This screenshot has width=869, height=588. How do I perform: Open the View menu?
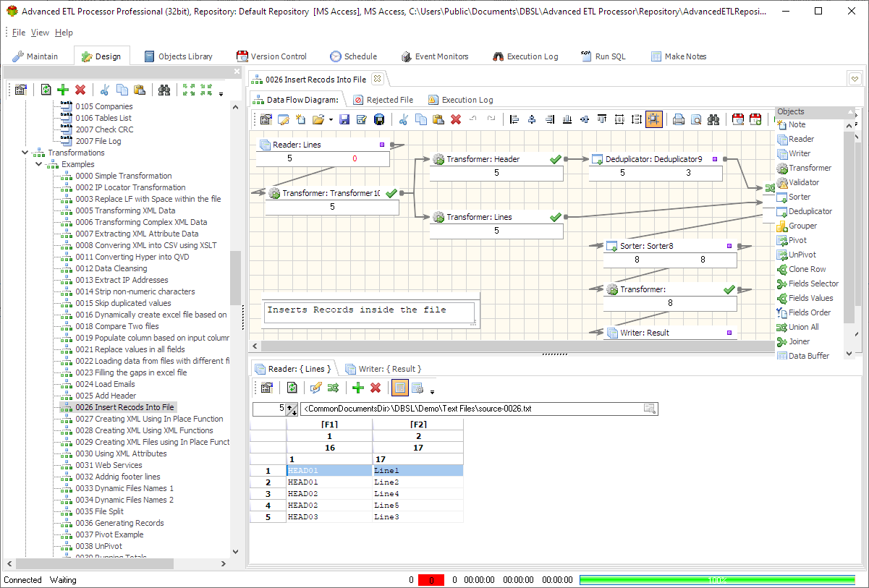point(40,33)
